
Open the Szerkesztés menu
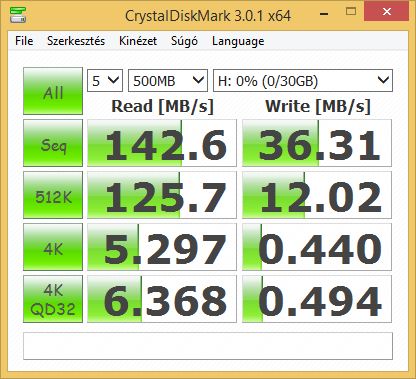tap(76, 41)
